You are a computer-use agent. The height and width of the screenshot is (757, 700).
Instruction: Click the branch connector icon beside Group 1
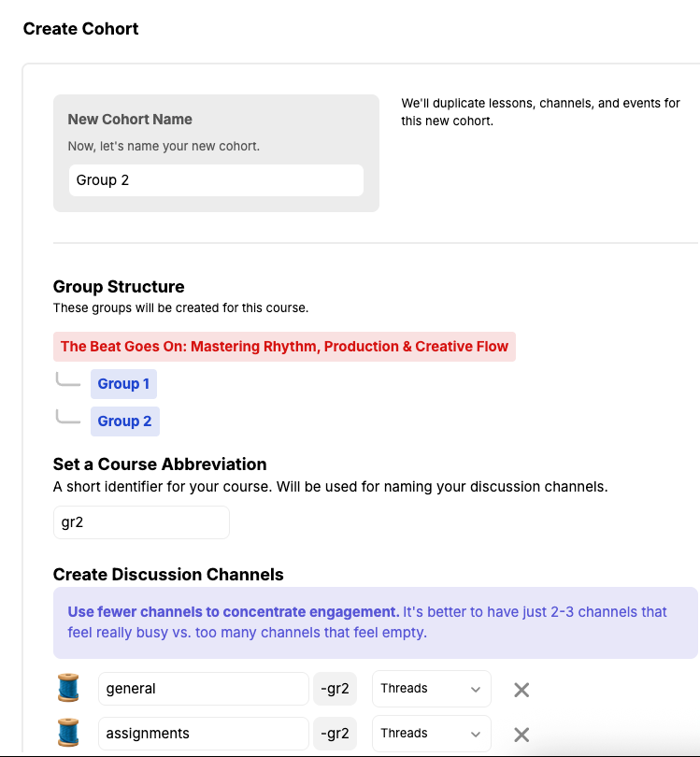click(x=68, y=381)
